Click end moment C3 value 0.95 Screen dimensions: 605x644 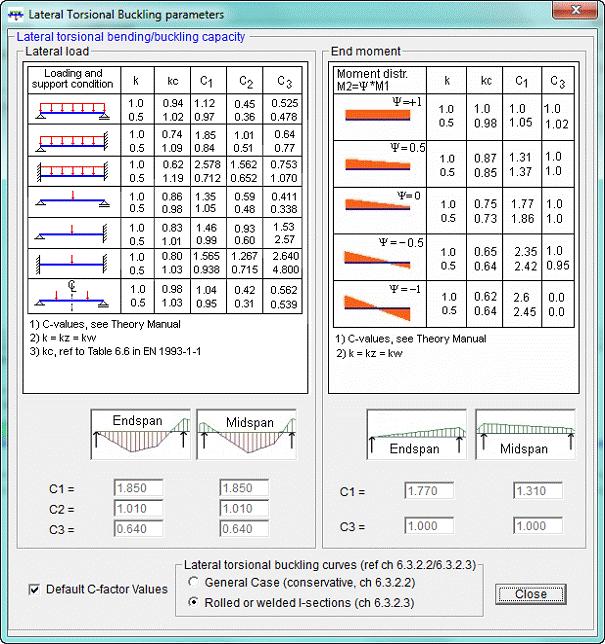tap(558, 265)
